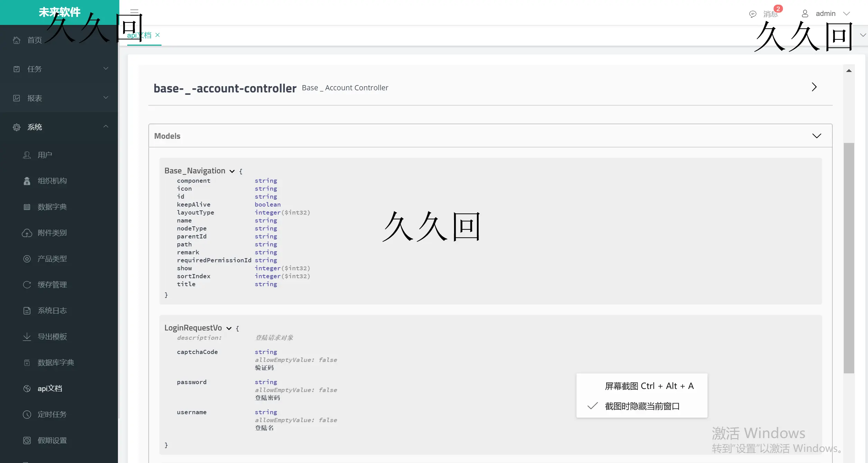
Task: Open the 首页 home icon
Action: pos(17,40)
